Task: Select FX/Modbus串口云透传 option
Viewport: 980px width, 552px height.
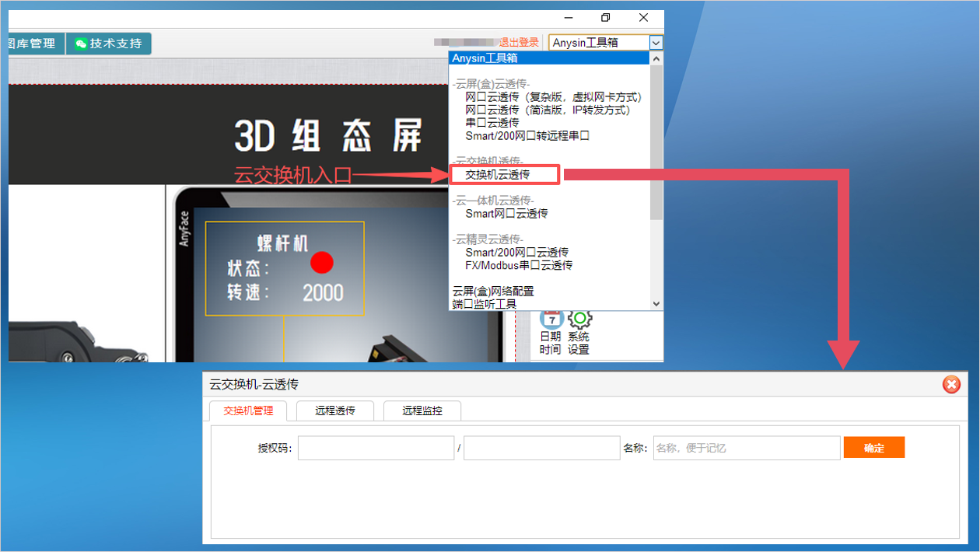Action: (518, 265)
